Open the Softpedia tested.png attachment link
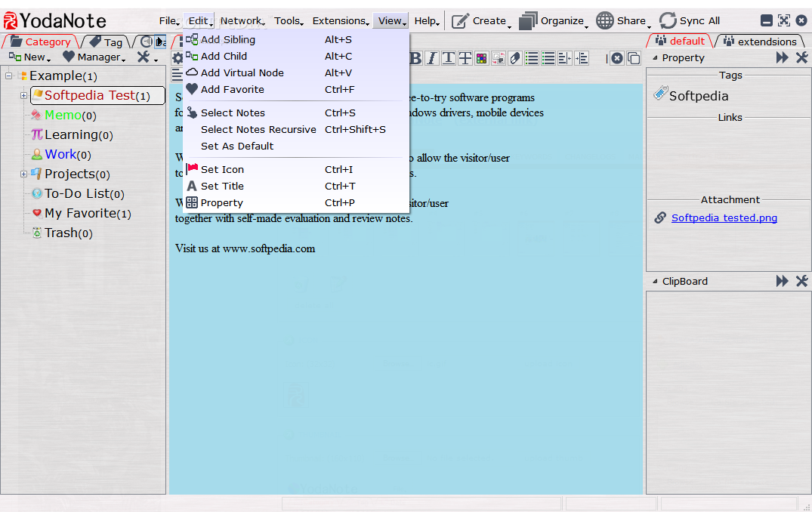This screenshot has width=812, height=512. pyautogui.click(x=724, y=217)
